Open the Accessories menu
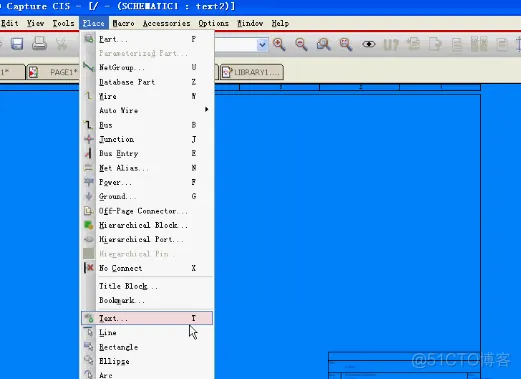 [166, 23]
